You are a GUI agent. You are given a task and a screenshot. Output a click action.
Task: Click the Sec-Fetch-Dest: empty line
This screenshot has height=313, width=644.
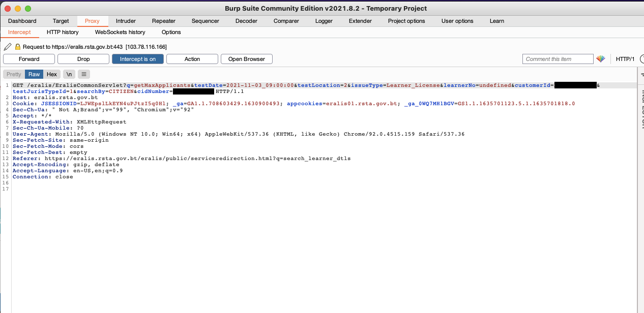tap(50, 152)
